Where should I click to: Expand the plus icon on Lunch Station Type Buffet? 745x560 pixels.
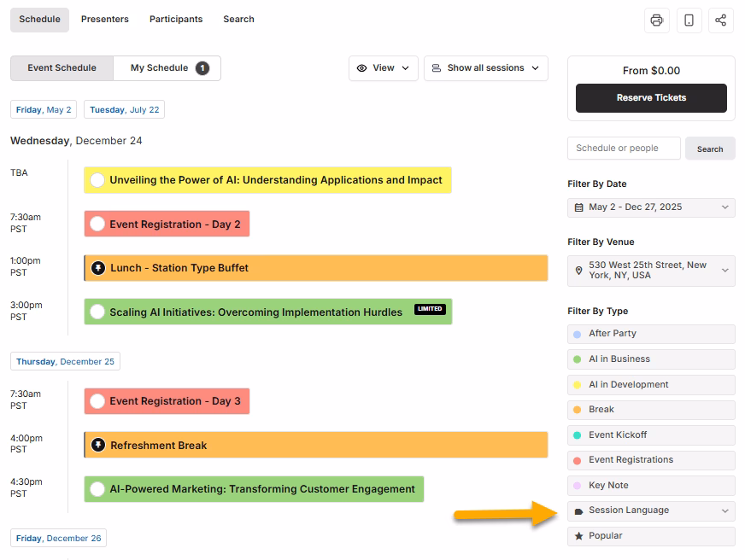pyautogui.click(x=97, y=267)
